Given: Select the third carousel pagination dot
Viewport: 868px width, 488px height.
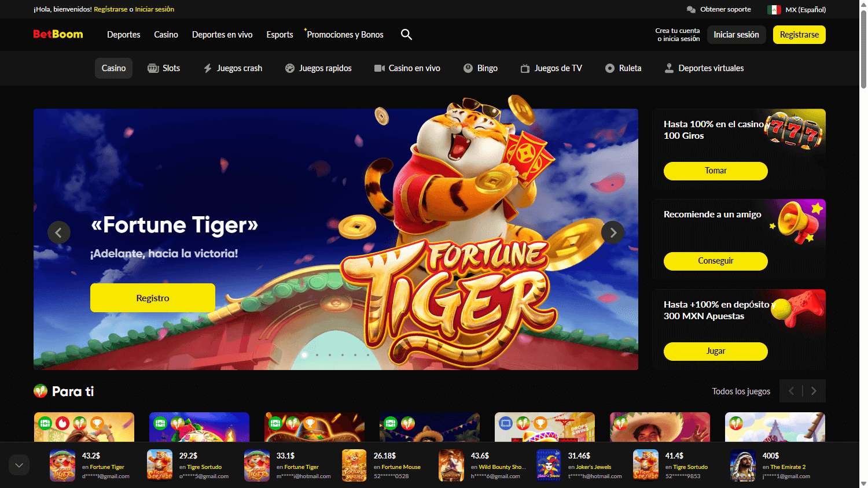Looking at the screenshot, I should pyautogui.click(x=330, y=355).
